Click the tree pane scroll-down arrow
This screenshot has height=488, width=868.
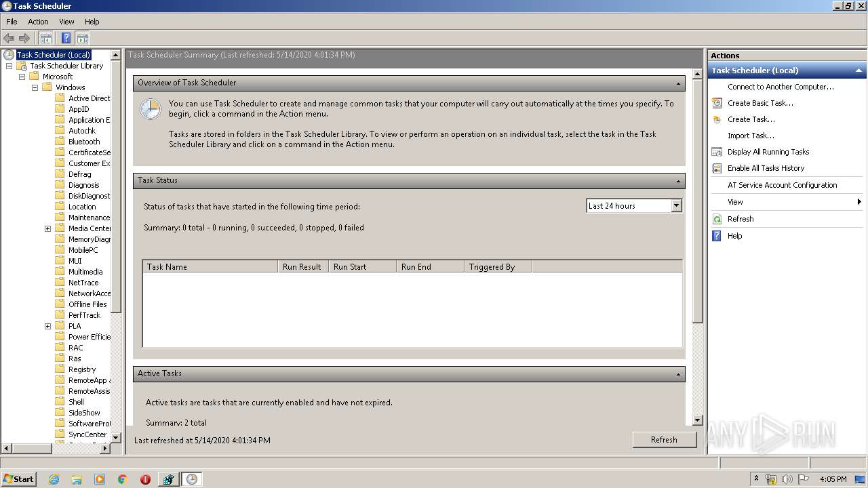[x=115, y=438]
